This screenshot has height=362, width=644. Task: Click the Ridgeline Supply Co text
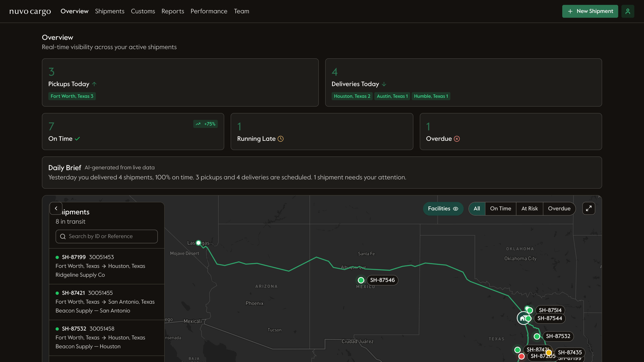[80, 275]
